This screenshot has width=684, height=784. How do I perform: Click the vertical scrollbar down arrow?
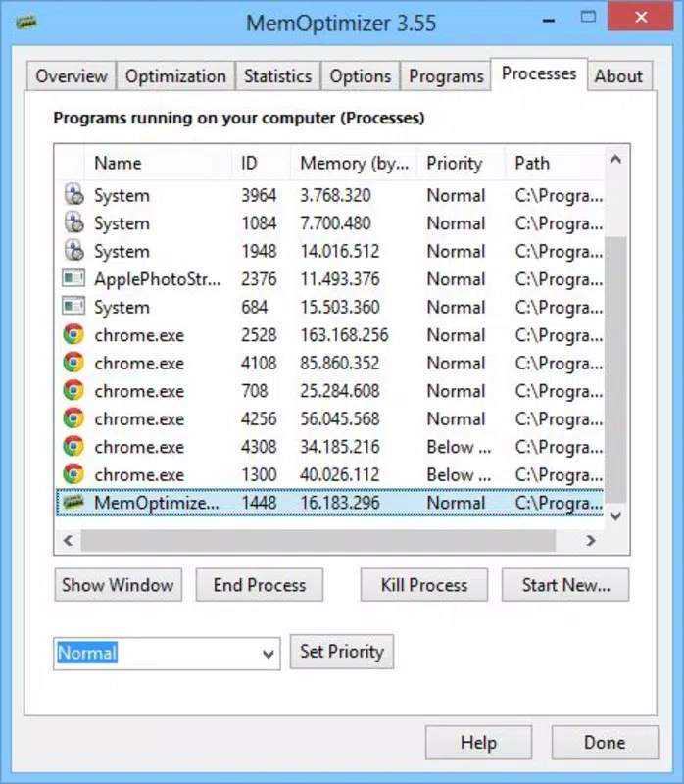pyautogui.click(x=616, y=515)
